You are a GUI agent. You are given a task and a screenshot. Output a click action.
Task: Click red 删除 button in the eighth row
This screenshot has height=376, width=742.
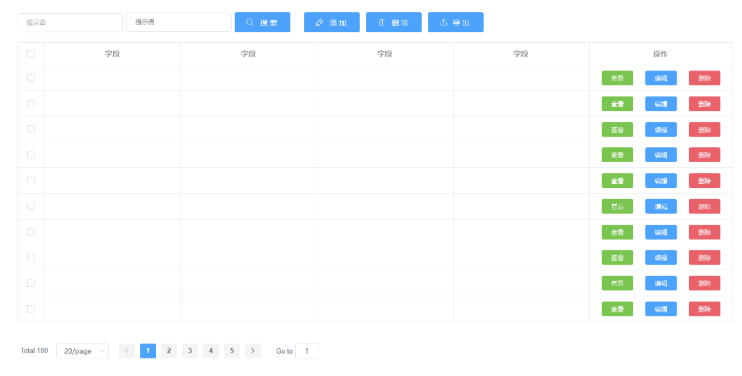[x=704, y=258]
